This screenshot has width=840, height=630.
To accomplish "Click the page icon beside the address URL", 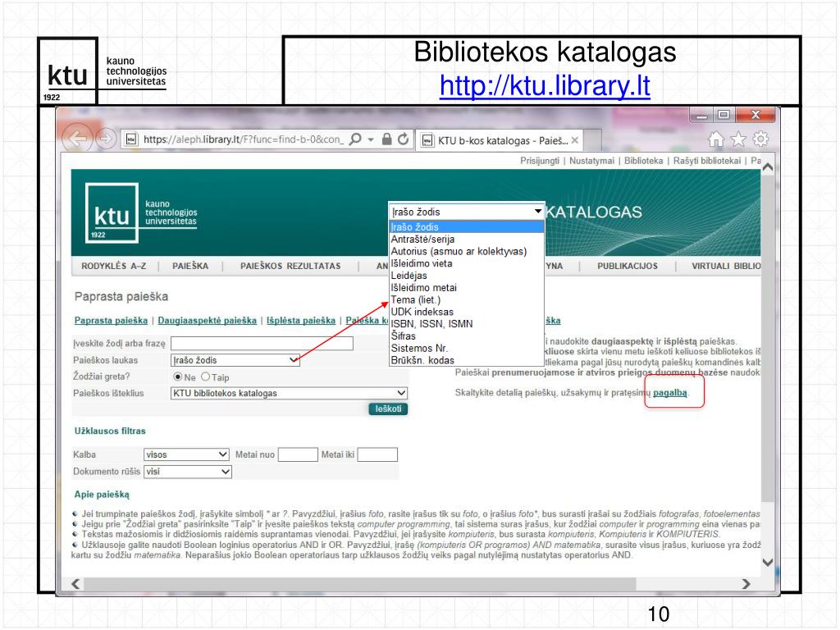I will [132, 139].
